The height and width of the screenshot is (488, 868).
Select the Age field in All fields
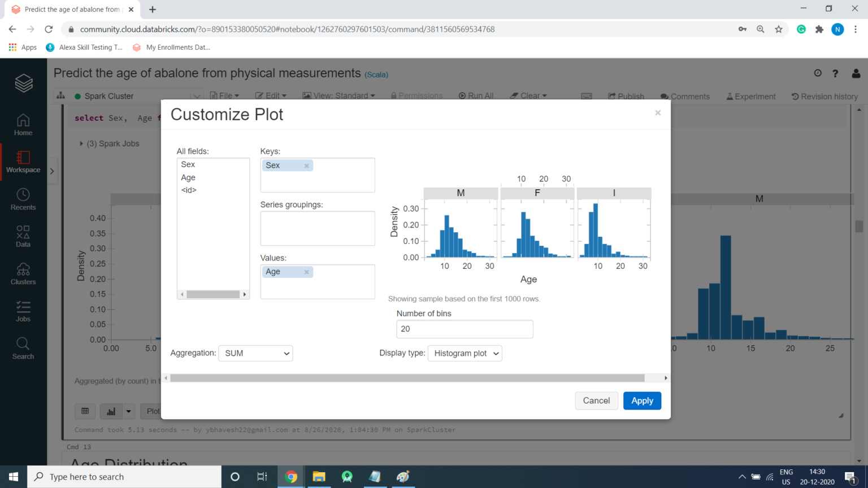click(x=188, y=177)
